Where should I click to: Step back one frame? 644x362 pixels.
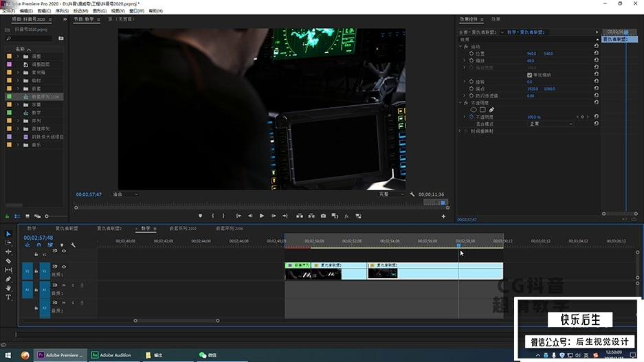(250, 216)
